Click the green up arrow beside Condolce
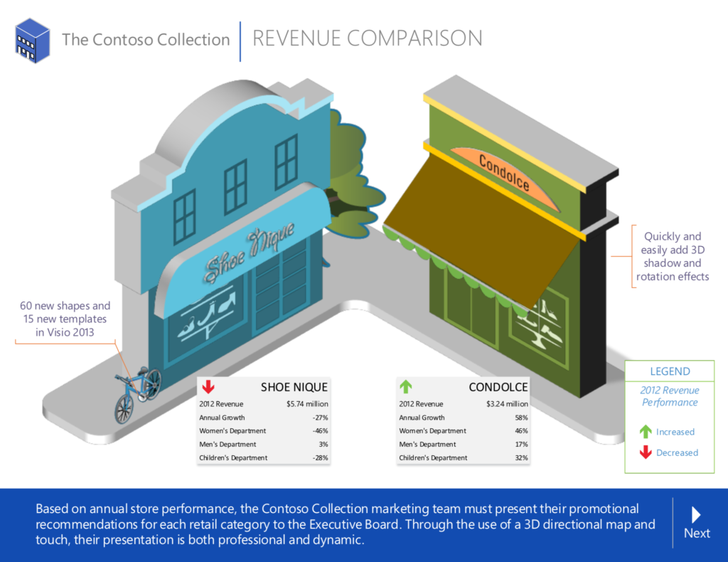This screenshot has width=728, height=562. pos(406,387)
